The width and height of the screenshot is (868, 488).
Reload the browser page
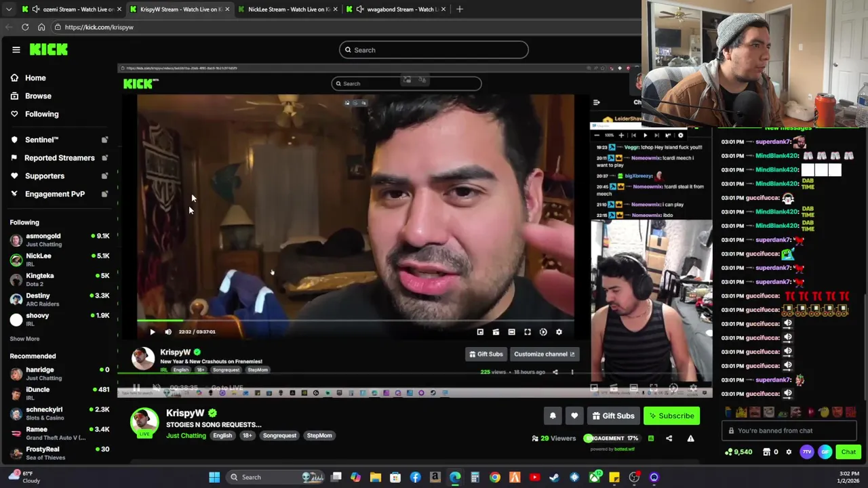(x=25, y=27)
